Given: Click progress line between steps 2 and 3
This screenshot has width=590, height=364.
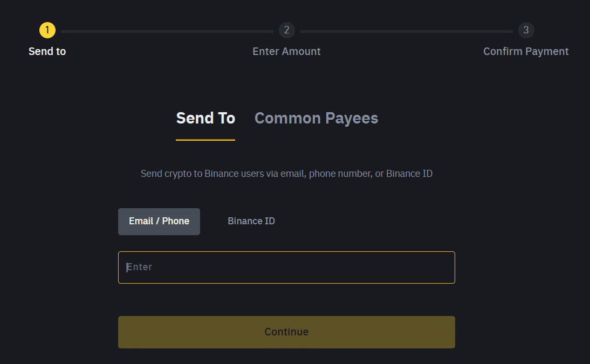Looking at the screenshot, I should (x=407, y=32).
